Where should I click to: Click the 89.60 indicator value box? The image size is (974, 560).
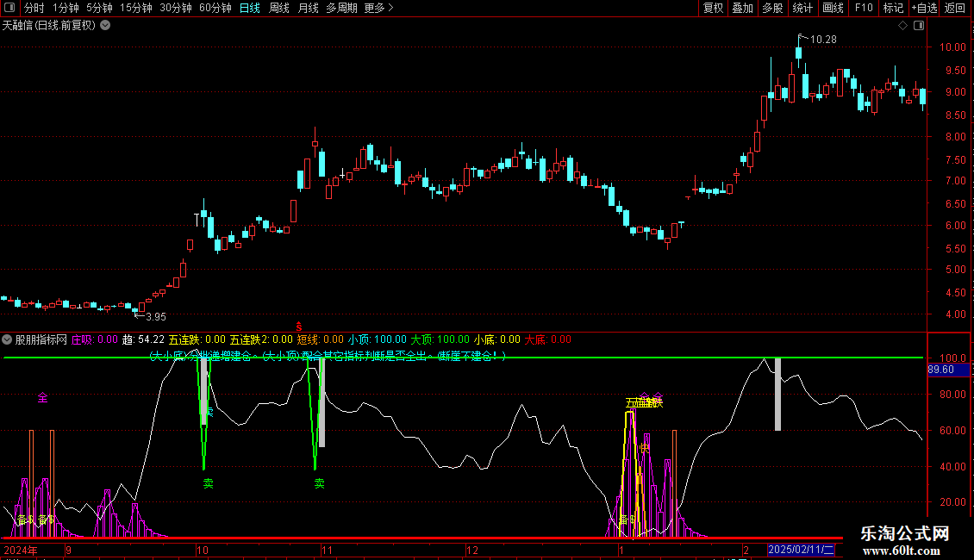click(948, 370)
